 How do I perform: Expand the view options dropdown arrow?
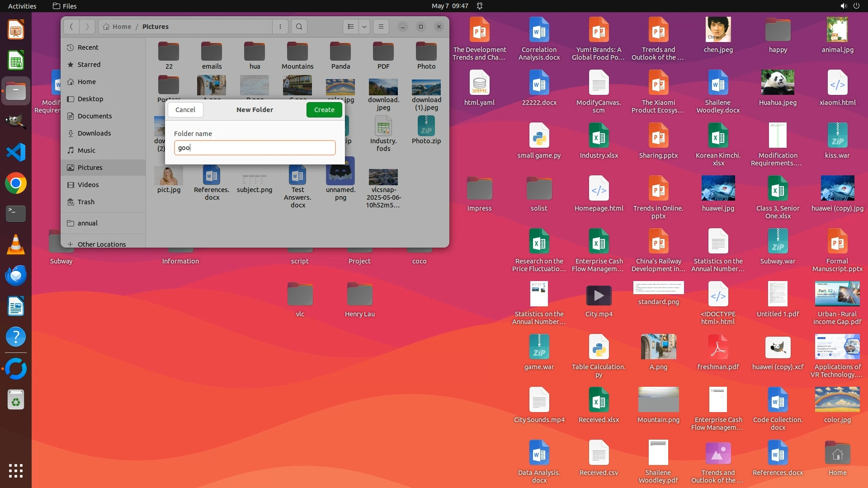pos(364,27)
